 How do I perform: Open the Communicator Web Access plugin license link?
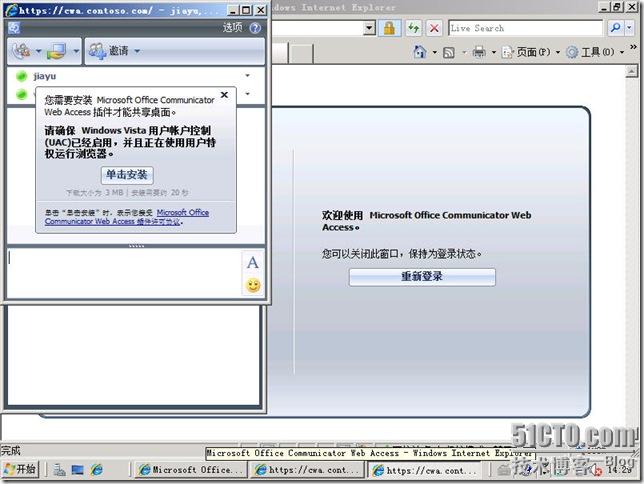(127, 217)
